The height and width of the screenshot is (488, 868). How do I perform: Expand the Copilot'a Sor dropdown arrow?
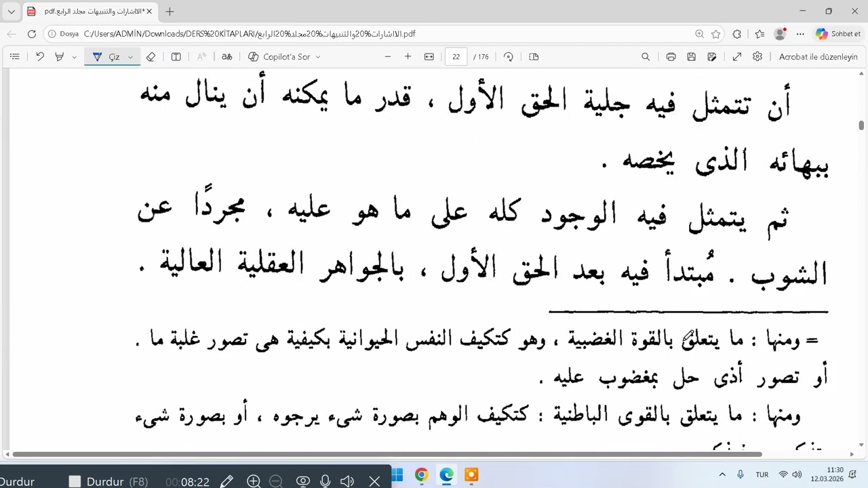click(x=318, y=57)
